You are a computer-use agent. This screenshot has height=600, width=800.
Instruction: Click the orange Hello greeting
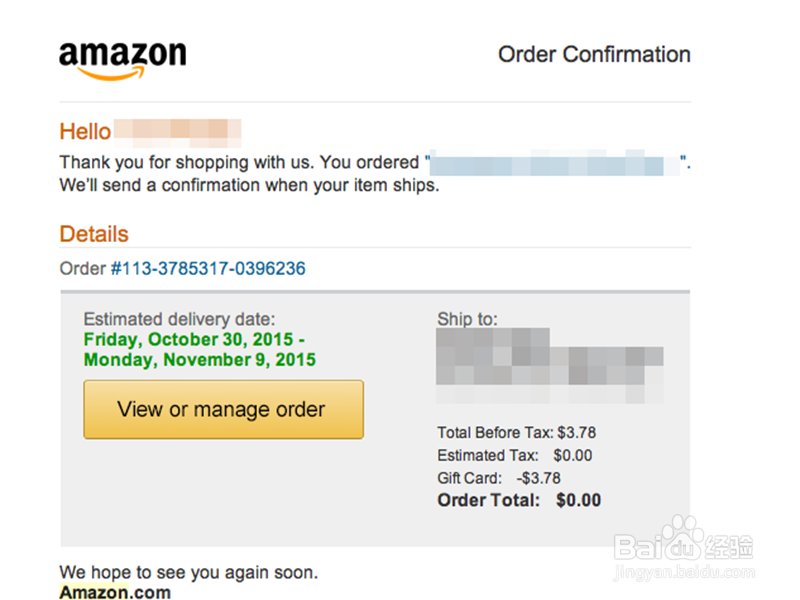coord(85,132)
